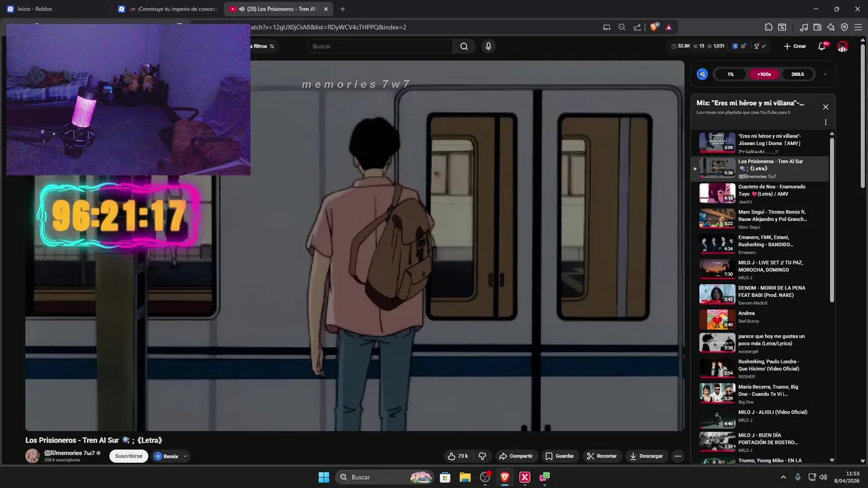The width and height of the screenshot is (868, 488).
Task: Click the Remix button
Action: pos(166,456)
